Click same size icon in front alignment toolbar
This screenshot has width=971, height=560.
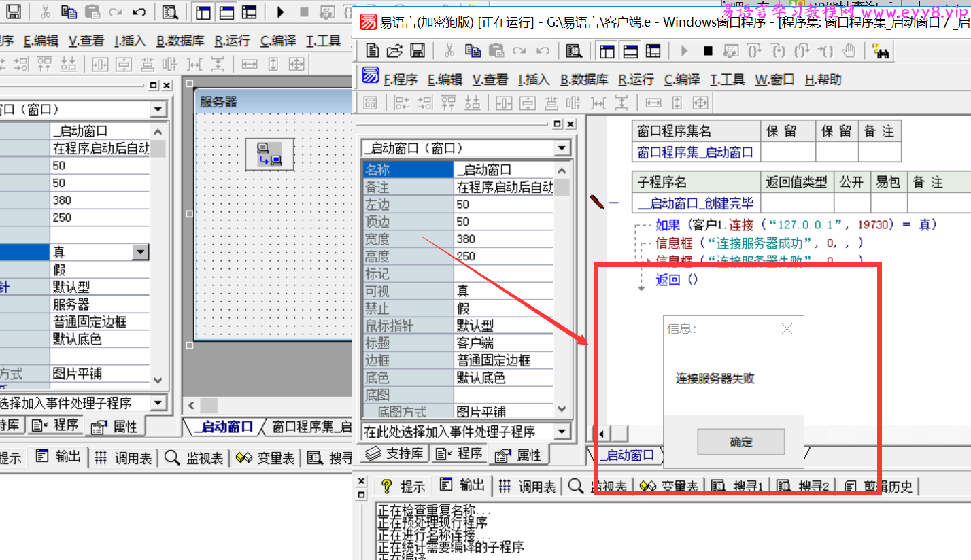tap(700, 103)
